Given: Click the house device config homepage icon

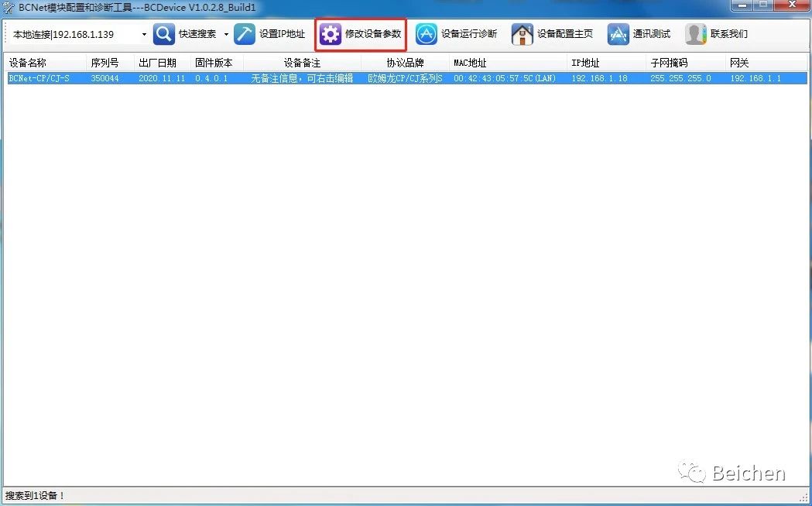Looking at the screenshot, I should click(522, 34).
